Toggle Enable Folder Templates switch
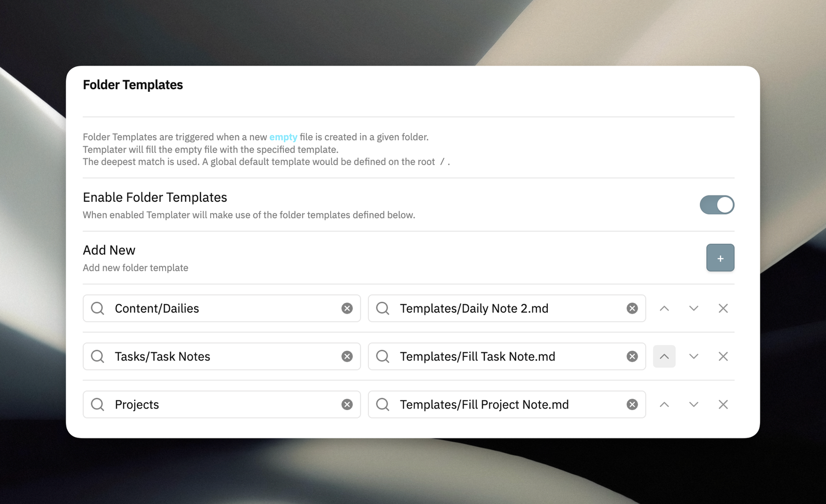This screenshot has width=826, height=504. coord(717,205)
